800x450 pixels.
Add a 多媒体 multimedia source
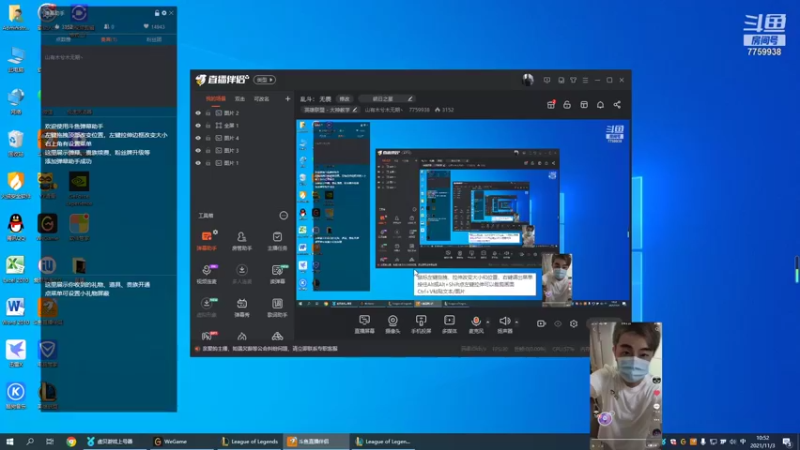[449, 324]
